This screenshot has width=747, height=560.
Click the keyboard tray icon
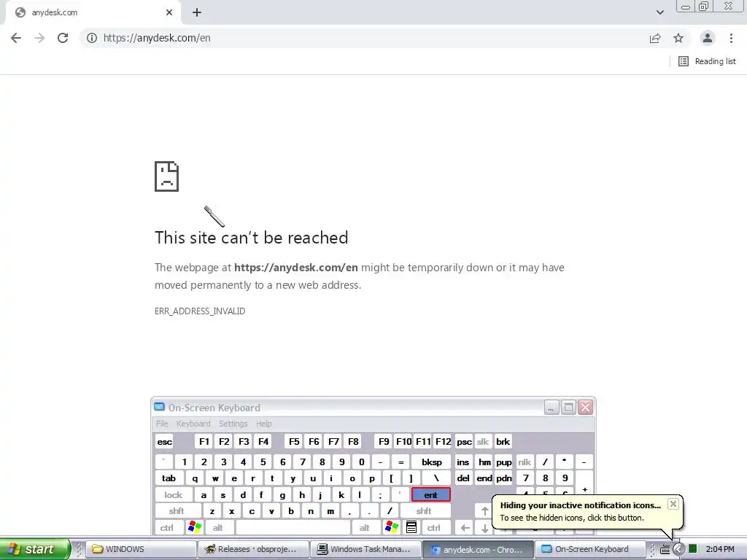coord(665,550)
